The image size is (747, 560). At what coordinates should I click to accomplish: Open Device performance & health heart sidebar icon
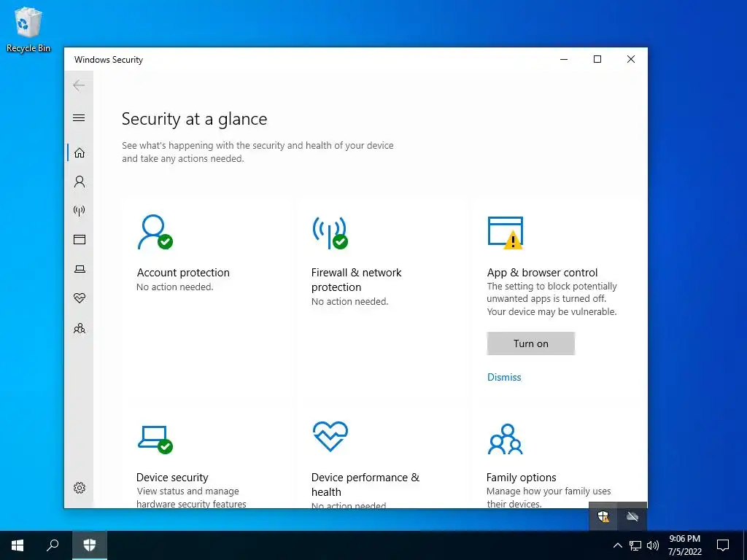coord(80,298)
